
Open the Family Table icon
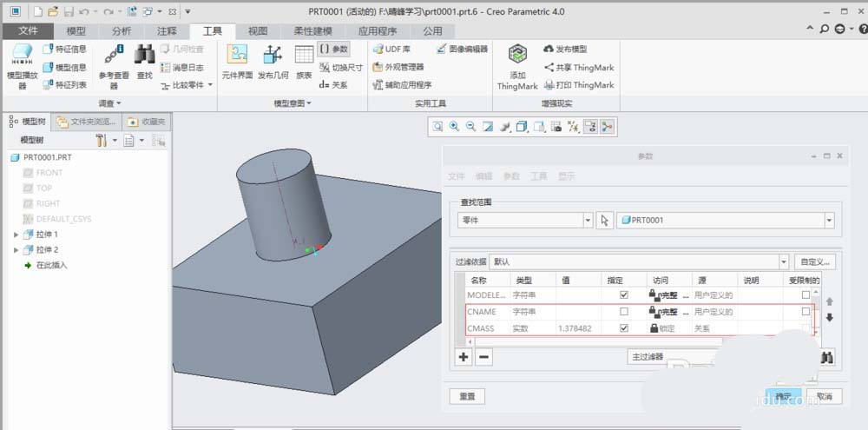click(x=304, y=55)
